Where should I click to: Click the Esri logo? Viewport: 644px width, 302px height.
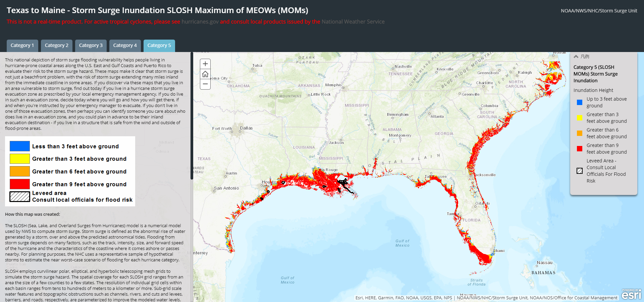[631, 294]
